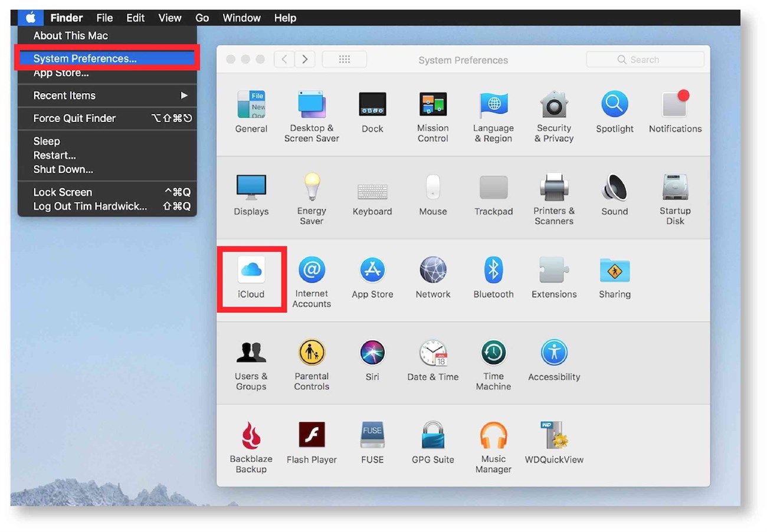Open Internet Accounts preferences
The width and height of the screenshot is (767, 532).
(x=312, y=281)
